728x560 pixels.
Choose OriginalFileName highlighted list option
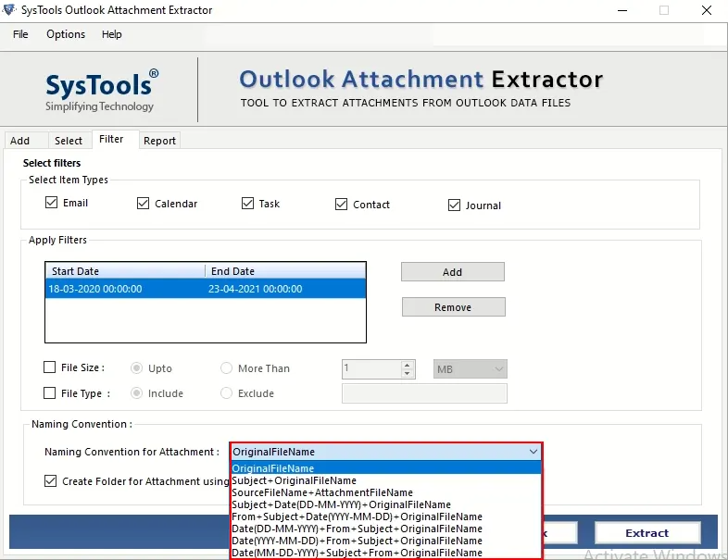pyautogui.click(x=386, y=468)
